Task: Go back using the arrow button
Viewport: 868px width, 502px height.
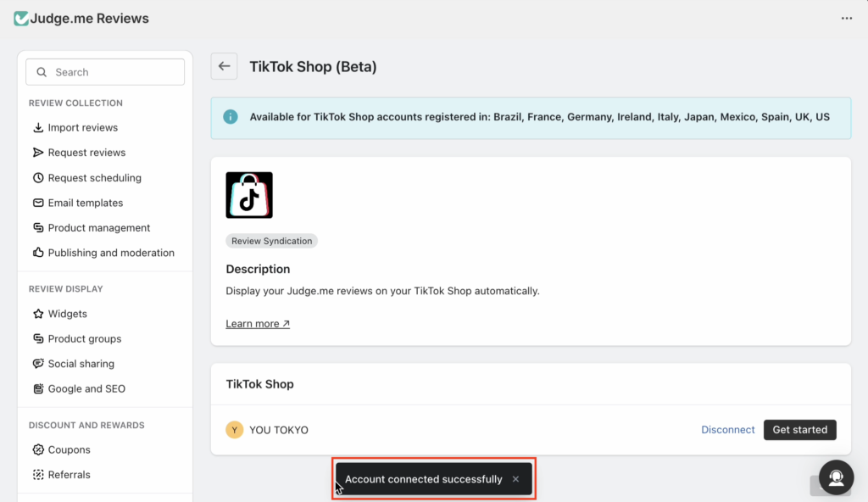Action: 224,66
